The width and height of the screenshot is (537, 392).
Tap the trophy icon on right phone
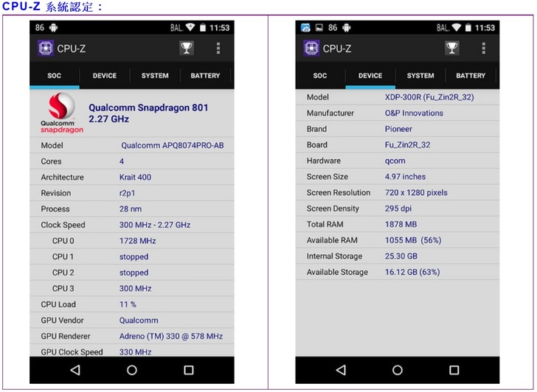point(452,49)
